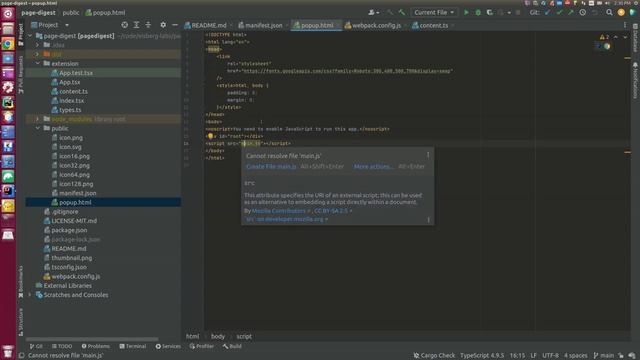Open the Problems tool window

96,346
